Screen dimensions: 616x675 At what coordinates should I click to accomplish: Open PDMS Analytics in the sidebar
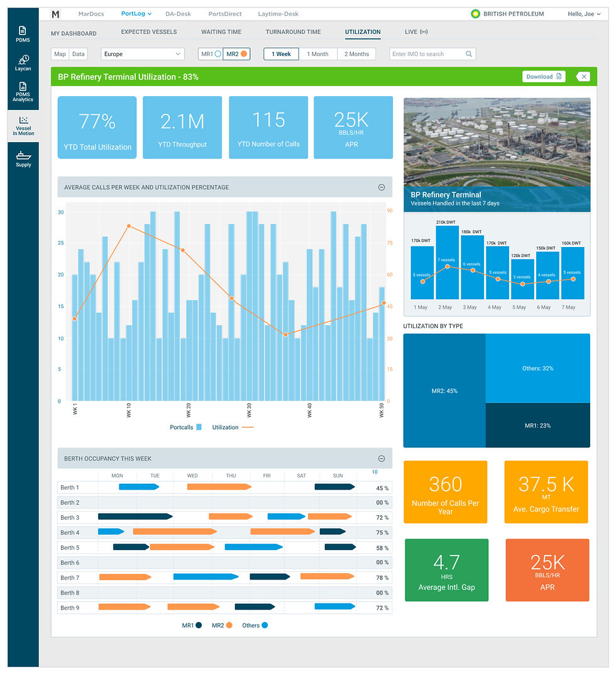23,92
